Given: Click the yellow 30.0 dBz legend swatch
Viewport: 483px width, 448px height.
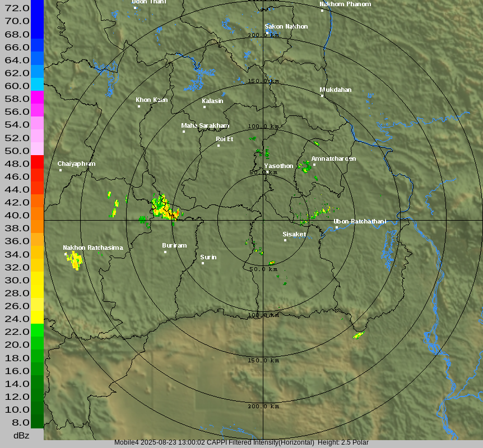Looking at the screenshot, I should click(37, 278).
